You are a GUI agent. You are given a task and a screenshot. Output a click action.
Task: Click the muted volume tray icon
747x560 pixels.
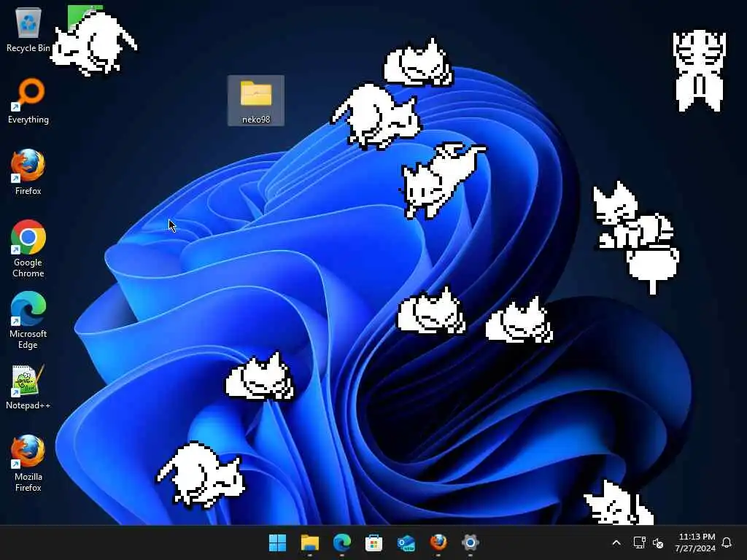(658, 542)
